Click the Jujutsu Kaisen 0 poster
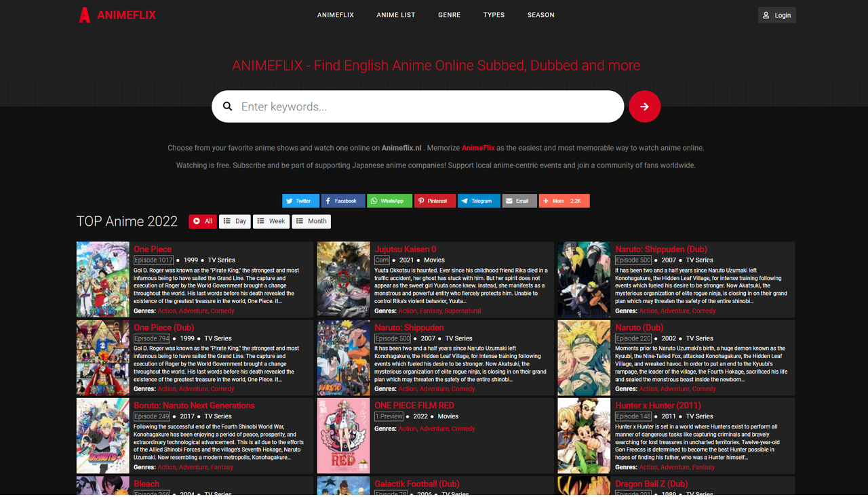The width and height of the screenshot is (868, 497). click(x=343, y=279)
